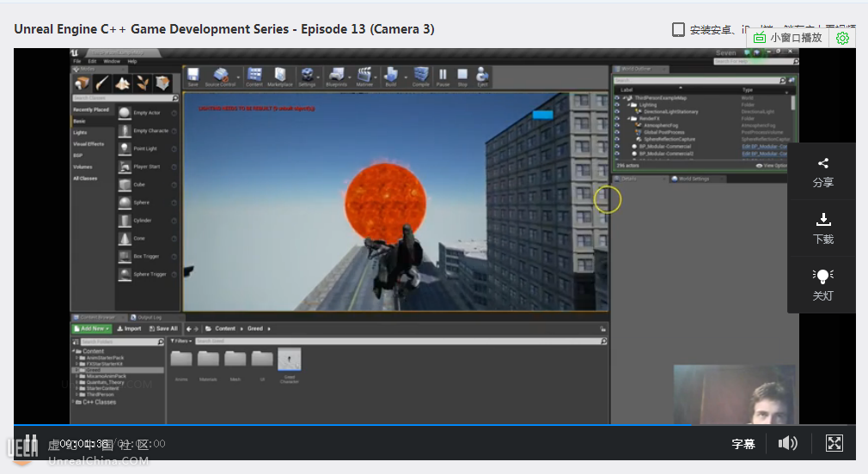Toggle the video volume speaker icon
The height and width of the screenshot is (474, 868).
pos(788,443)
